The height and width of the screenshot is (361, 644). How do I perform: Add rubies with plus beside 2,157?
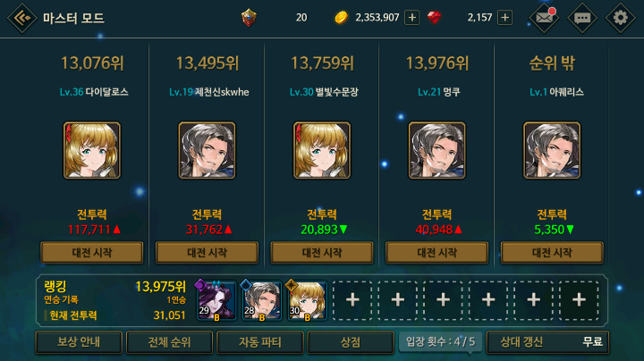pos(504,18)
